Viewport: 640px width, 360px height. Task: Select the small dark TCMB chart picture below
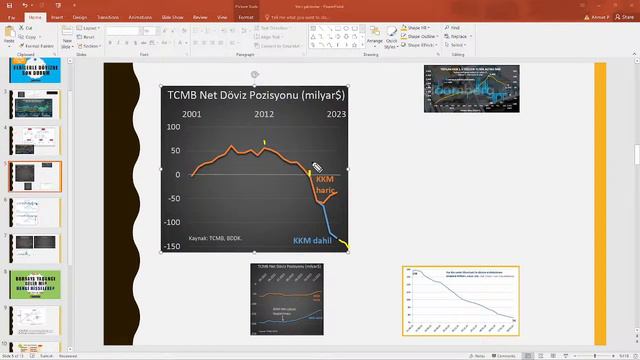[x=287, y=299]
